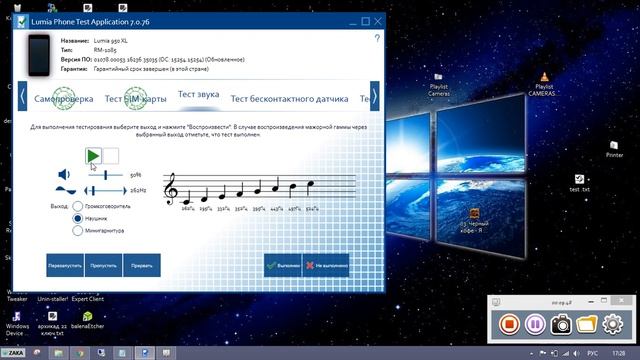This screenshot has height=360, width=640.
Task: Click the Пропустить button
Action: (103, 265)
